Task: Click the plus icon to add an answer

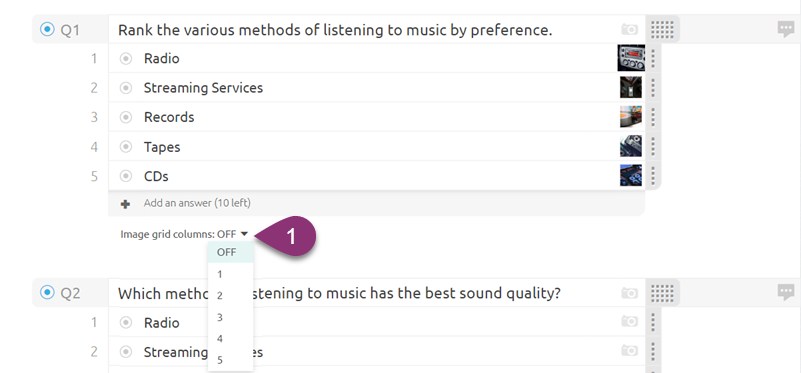Action: click(125, 204)
